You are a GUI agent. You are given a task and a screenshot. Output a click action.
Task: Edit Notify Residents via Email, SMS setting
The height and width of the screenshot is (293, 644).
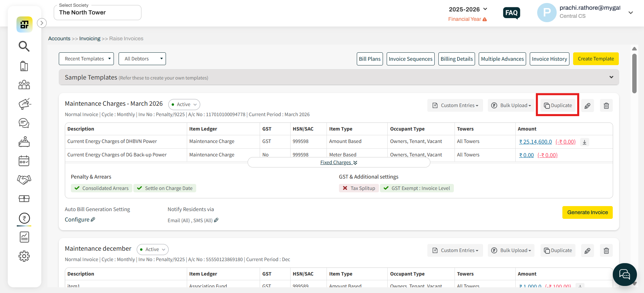point(216,220)
